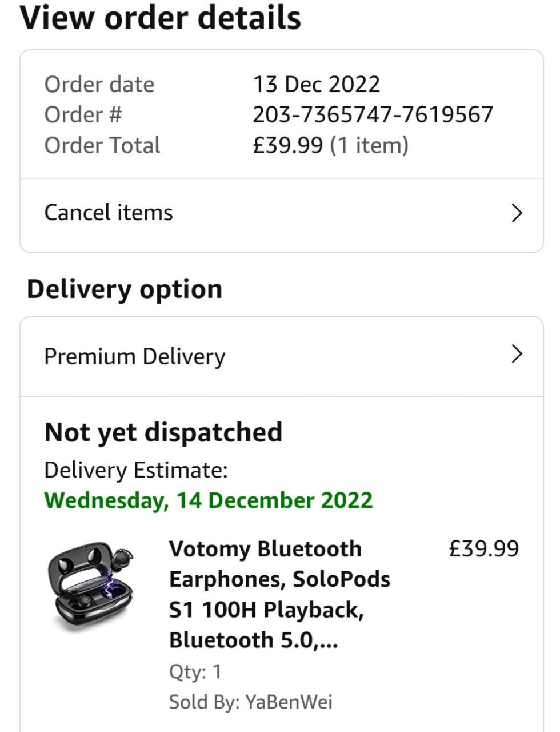Click the Delivery option heading
Viewport: 560px width, 732px height.
[125, 289]
